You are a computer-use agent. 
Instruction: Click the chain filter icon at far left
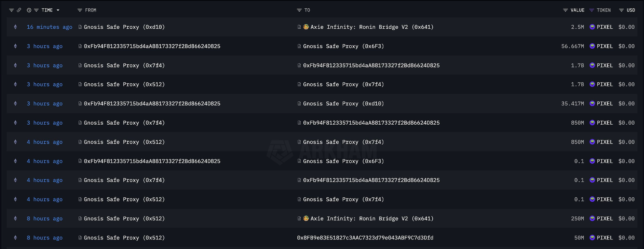pos(11,10)
